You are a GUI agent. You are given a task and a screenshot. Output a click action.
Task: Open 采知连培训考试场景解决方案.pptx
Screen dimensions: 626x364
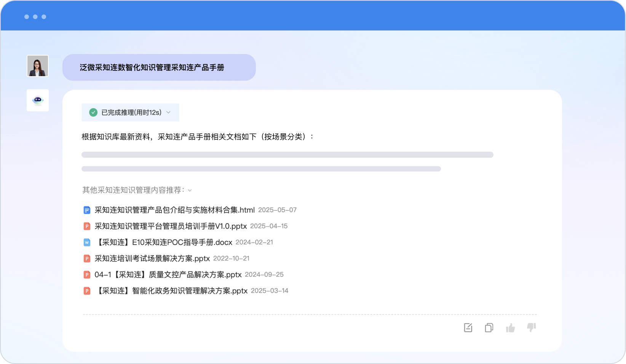tap(152, 259)
